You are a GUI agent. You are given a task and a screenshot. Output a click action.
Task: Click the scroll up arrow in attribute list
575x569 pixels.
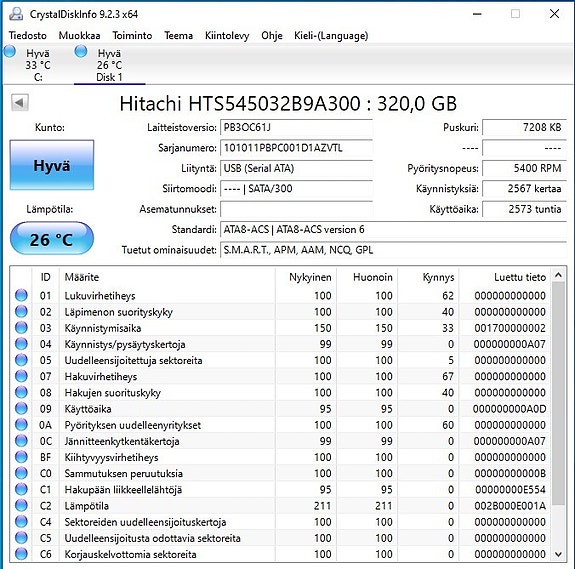click(x=558, y=275)
